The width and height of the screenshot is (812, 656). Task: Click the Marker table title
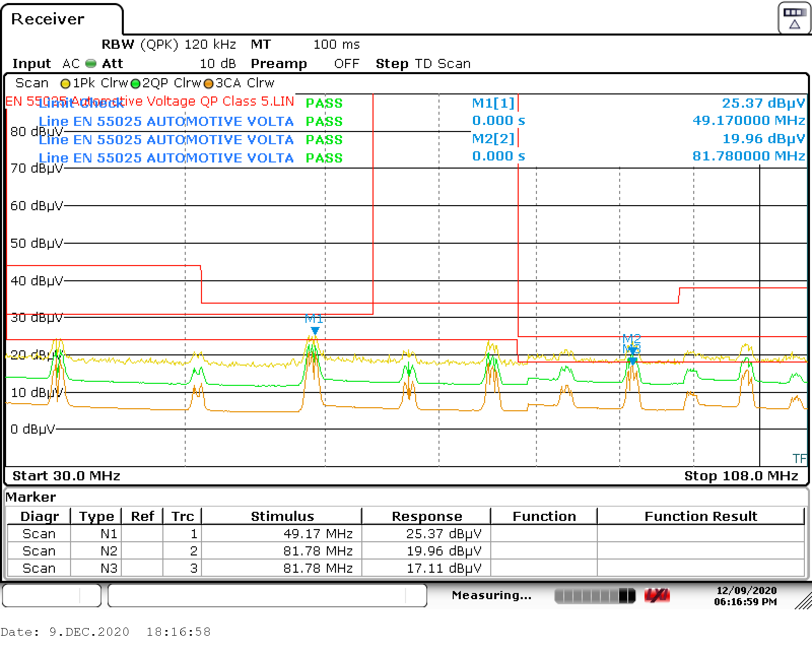coord(31,497)
